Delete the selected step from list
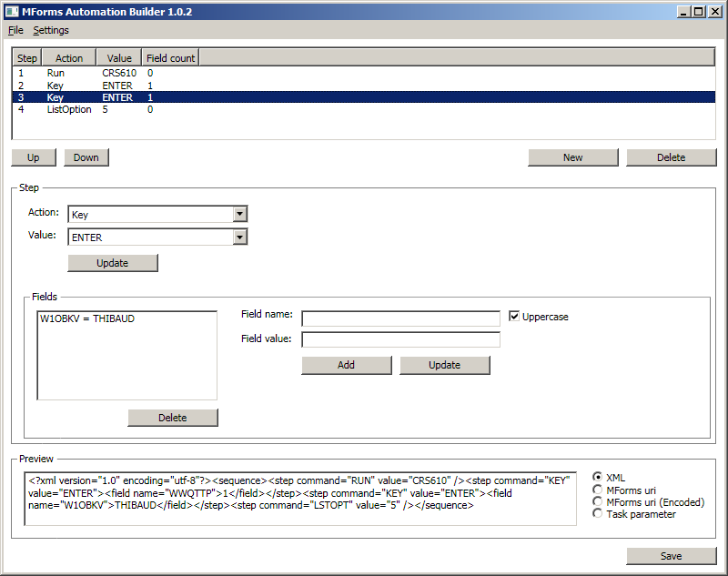 671,157
